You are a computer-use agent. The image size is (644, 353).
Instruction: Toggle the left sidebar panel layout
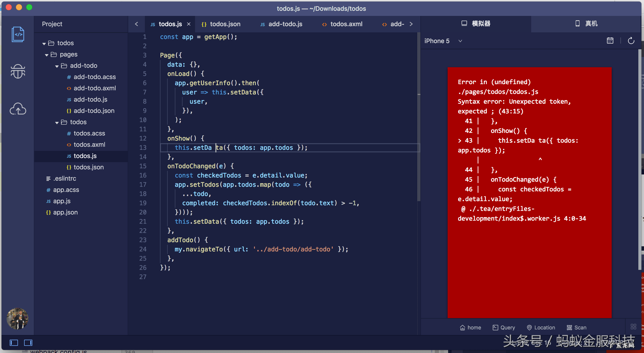point(14,343)
